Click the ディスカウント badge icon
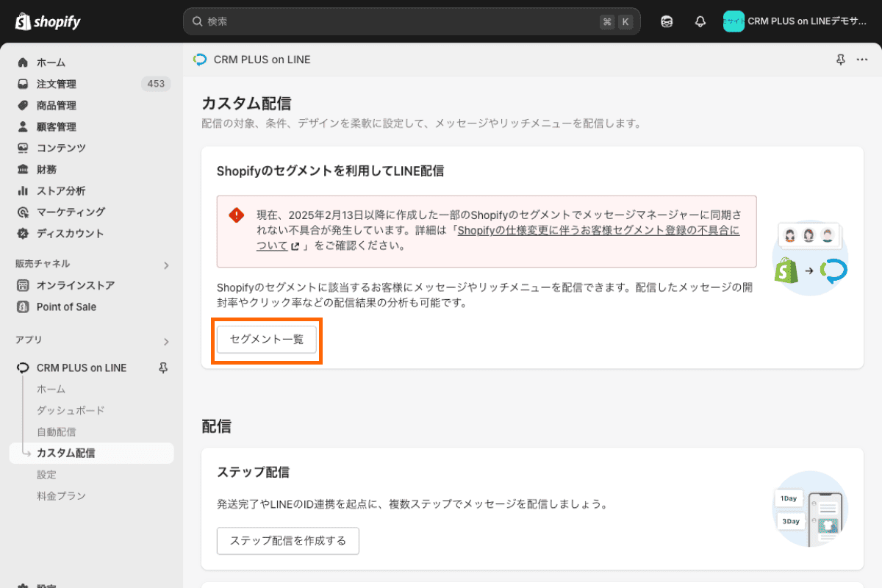882x588 pixels. click(23, 233)
